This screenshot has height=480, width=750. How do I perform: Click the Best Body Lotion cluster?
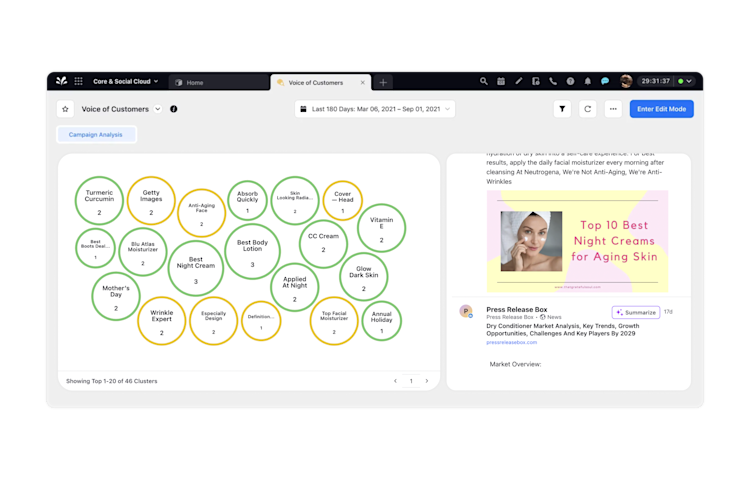tap(252, 251)
